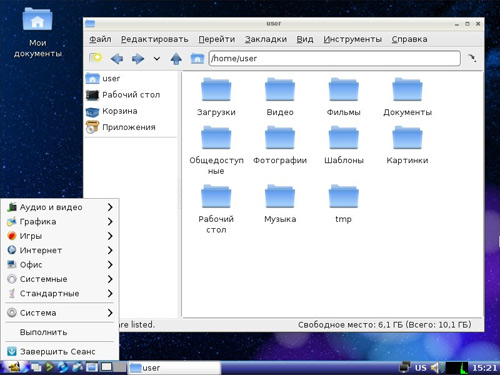Expand the Системные submenu
The image size is (500, 375).
coord(60,279)
